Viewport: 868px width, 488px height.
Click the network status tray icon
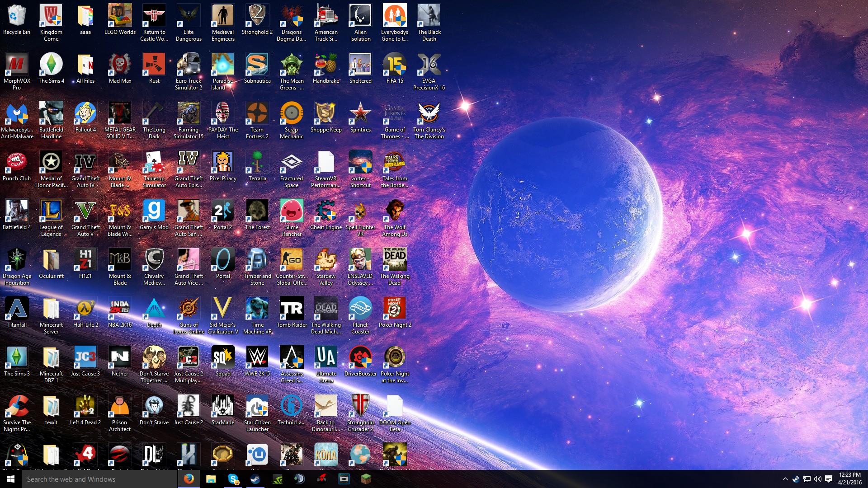tap(807, 479)
